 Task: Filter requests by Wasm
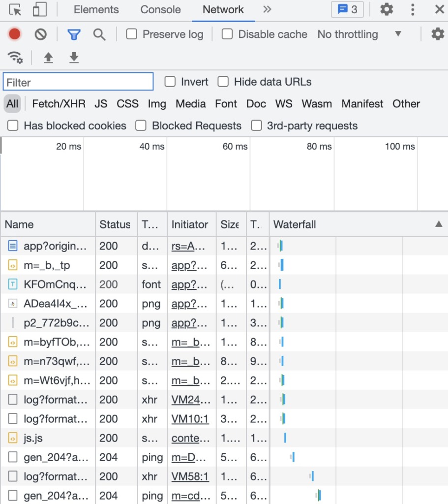pos(317,104)
